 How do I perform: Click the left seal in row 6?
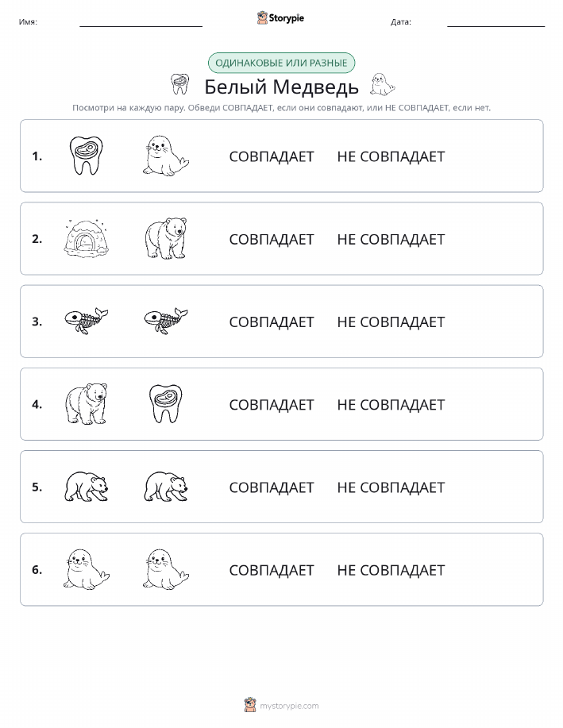[x=86, y=569]
